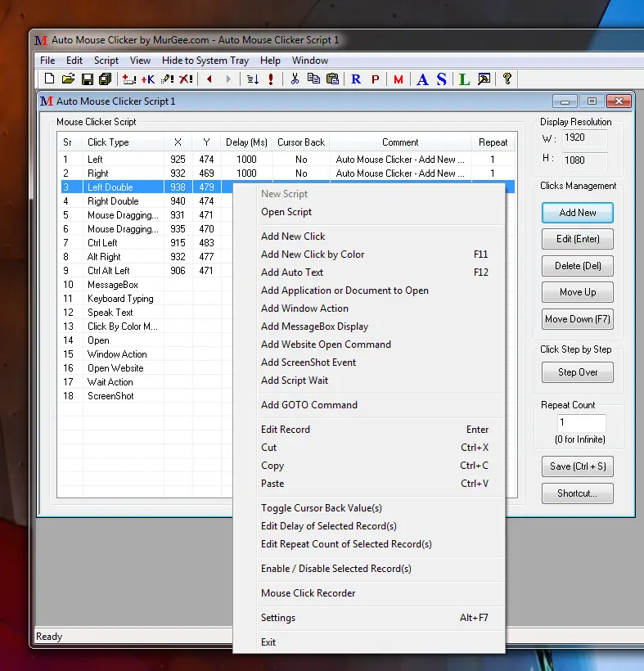This screenshot has height=671, width=644.
Task: Click the red left arrow toolbar icon
Action: click(209, 79)
